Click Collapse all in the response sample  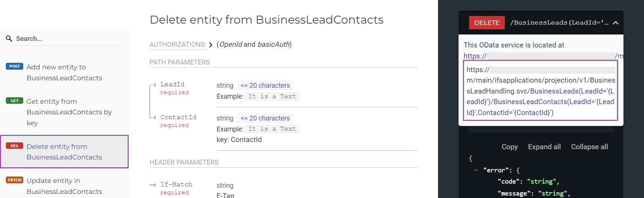click(589, 146)
